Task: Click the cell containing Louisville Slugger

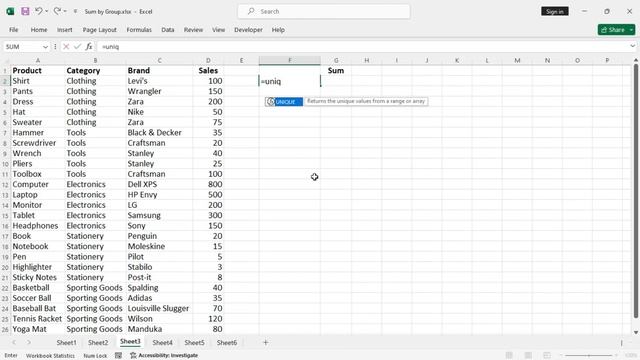Action: pyautogui.click(x=158, y=309)
